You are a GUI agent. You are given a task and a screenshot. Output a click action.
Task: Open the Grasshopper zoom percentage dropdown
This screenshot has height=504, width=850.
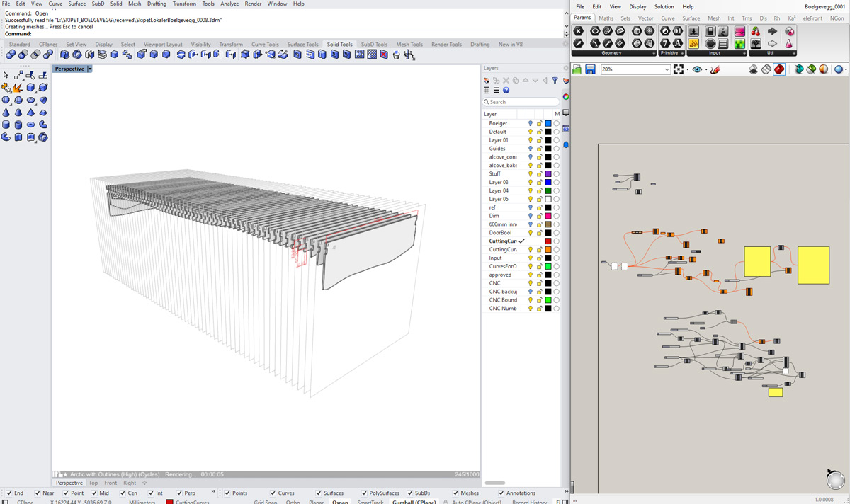click(x=667, y=69)
